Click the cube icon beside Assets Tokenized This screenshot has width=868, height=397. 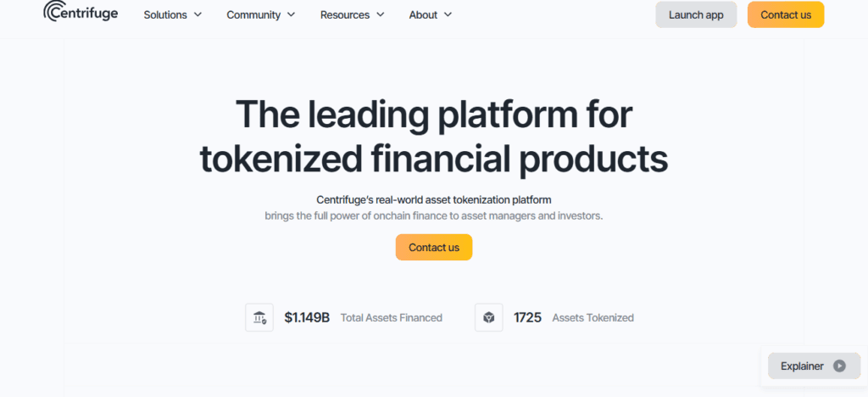489,317
